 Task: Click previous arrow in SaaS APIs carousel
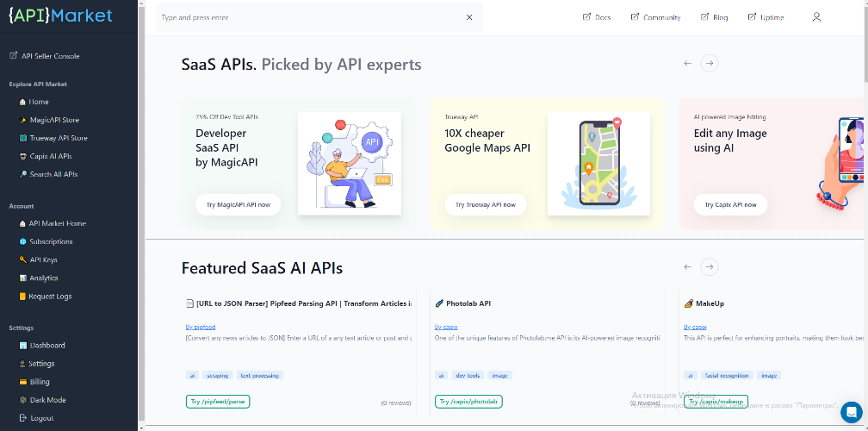[x=687, y=63]
